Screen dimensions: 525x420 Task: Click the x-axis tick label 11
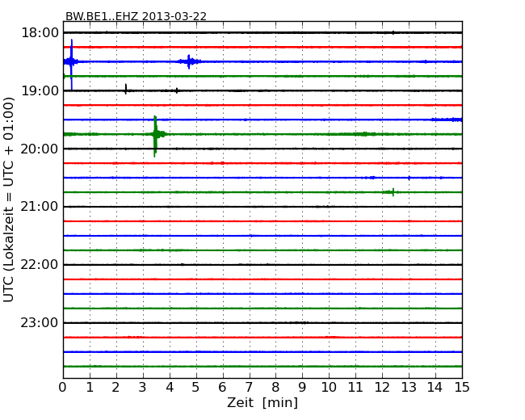point(355,387)
